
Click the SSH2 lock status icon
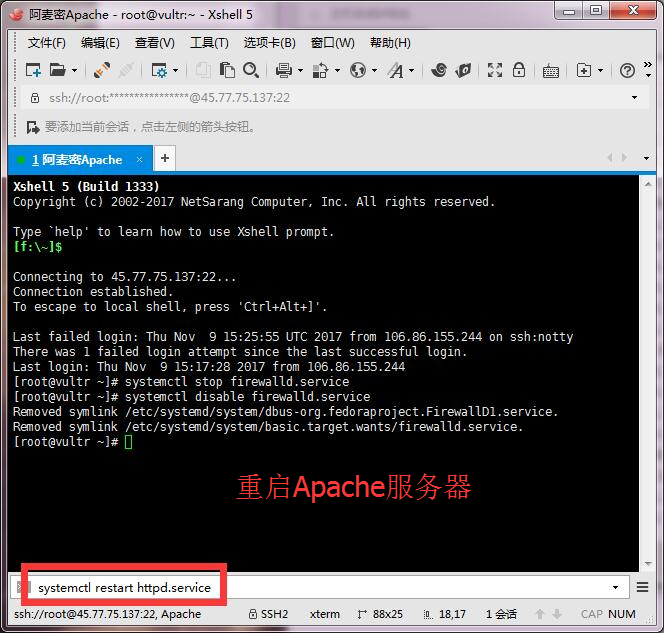[x=252, y=614]
